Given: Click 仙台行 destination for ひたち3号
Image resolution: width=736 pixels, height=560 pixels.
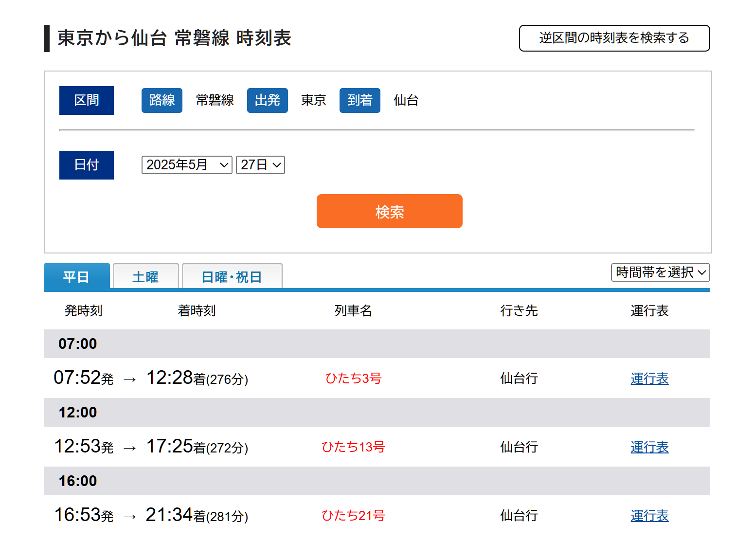Looking at the screenshot, I should (519, 379).
